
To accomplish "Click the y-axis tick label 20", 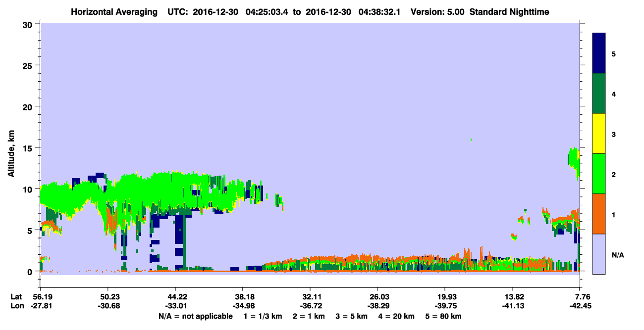I will coord(29,106).
